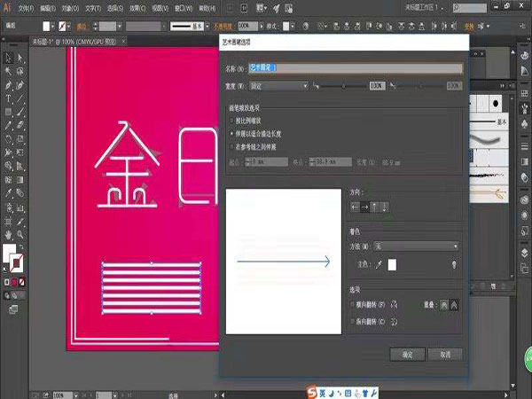Select the Magic Wand tool
Viewport: 532px width, 399px height.
pyautogui.click(x=8, y=71)
